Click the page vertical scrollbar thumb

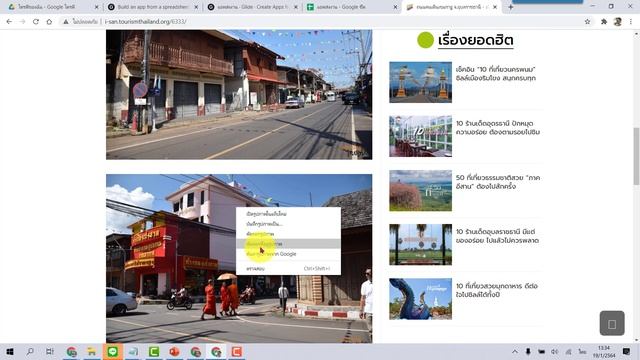click(636, 156)
